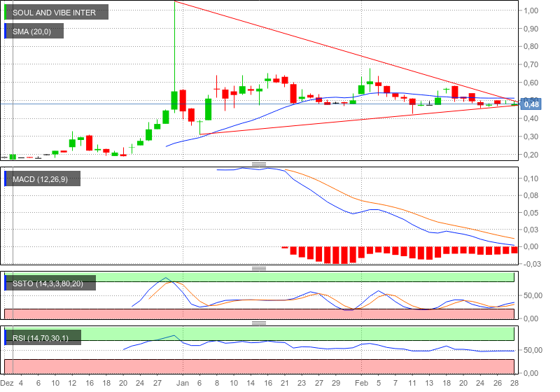Click the Feb label on the date axis
Image resolution: width=560 pixels, height=392 pixels.
[361, 384]
